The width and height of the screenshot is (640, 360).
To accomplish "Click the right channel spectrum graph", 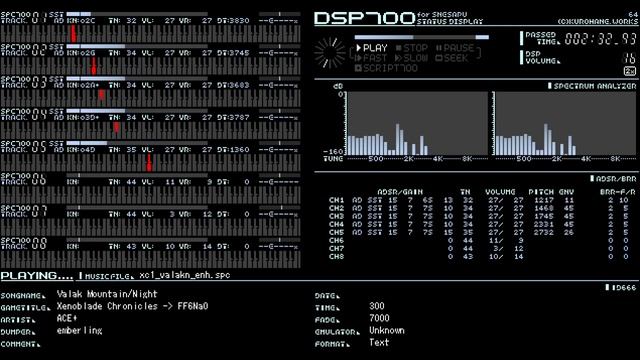I will [x=565, y=124].
